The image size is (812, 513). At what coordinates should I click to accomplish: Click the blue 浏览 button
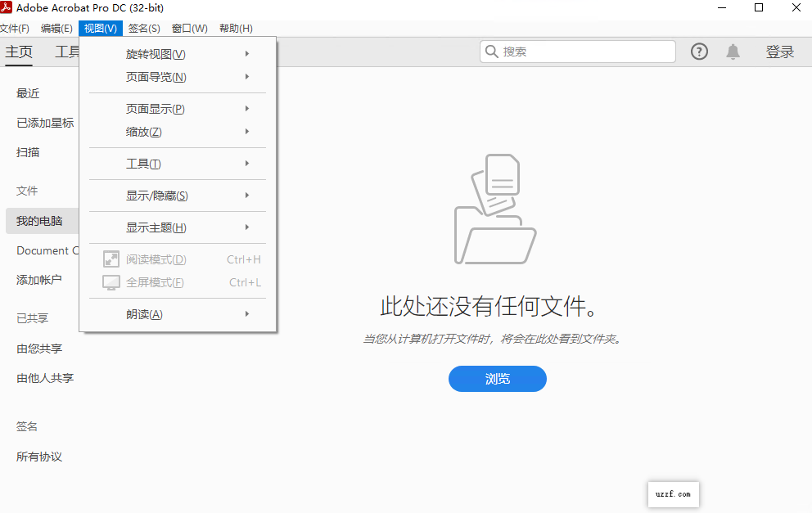497,379
